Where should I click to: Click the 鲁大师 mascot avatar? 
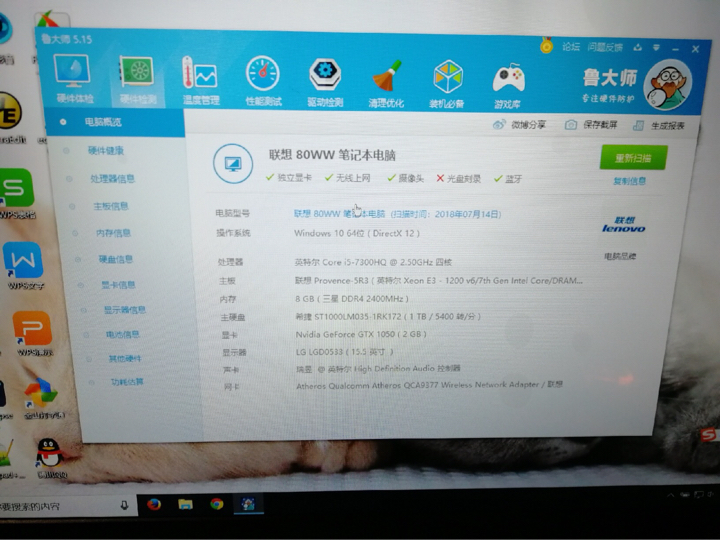pyautogui.click(x=667, y=84)
